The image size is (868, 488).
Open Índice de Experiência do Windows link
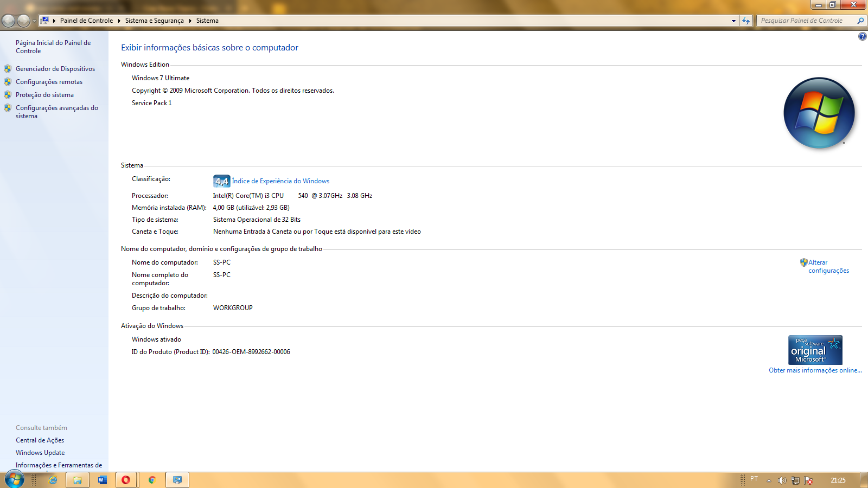(x=280, y=181)
